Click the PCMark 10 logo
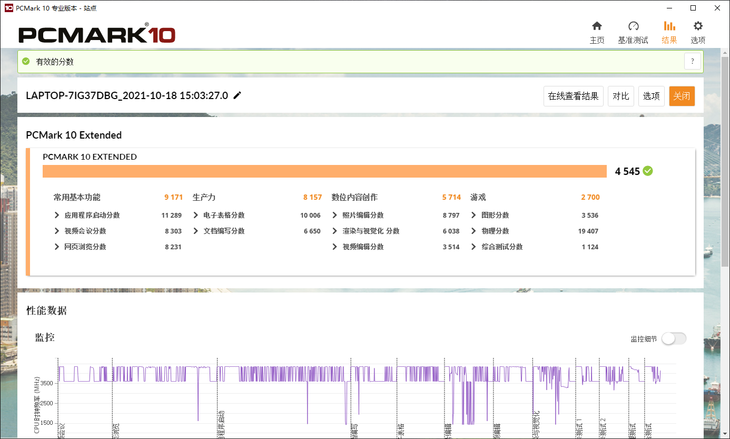The width and height of the screenshot is (730, 439). [x=97, y=34]
